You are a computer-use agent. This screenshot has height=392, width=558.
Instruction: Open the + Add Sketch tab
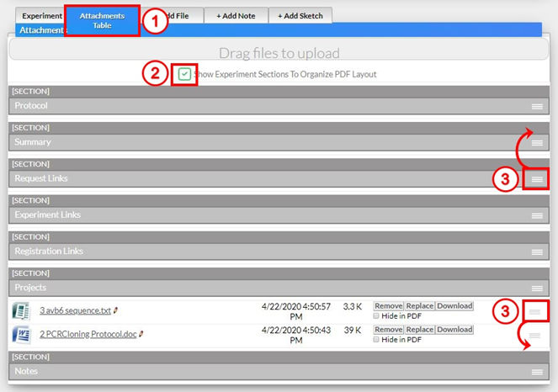[300, 15]
